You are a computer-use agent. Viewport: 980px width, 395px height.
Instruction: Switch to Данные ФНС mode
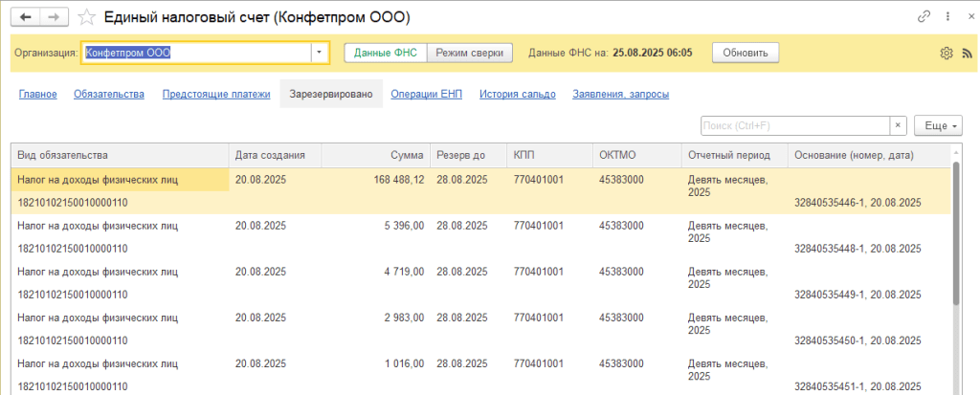tap(385, 53)
